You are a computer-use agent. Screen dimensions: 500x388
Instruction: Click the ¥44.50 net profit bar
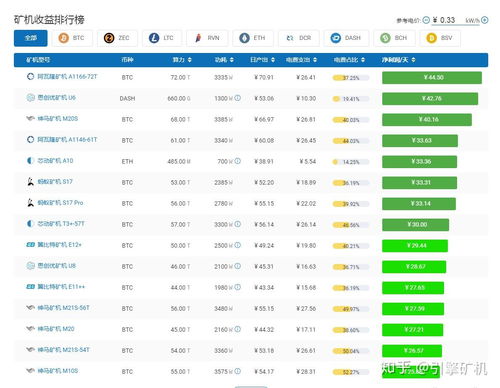pos(432,78)
